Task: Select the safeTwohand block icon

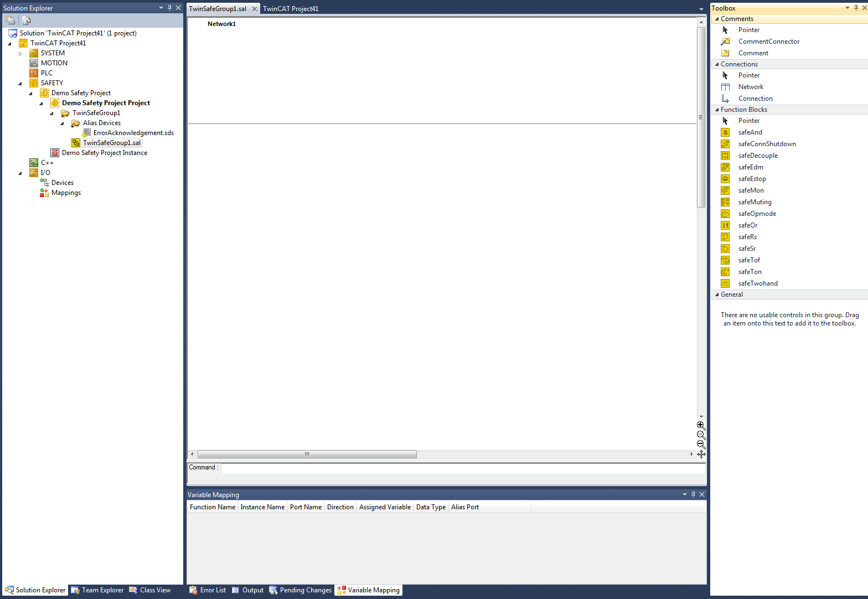Action: (x=725, y=283)
